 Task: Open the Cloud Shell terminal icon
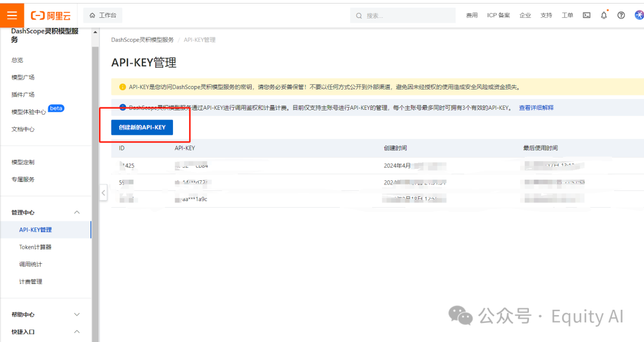pyautogui.click(x=587, y=16)
